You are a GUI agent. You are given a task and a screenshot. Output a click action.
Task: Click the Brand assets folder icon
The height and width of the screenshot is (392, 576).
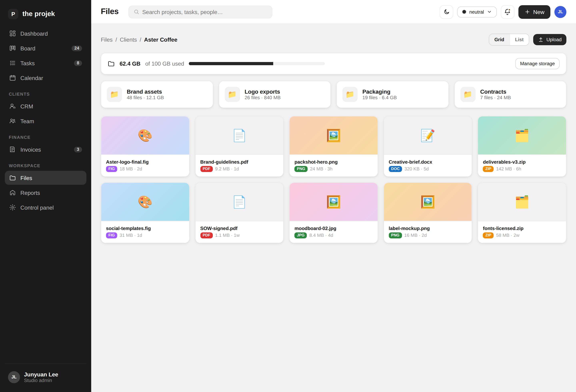(x=114, y=94)
